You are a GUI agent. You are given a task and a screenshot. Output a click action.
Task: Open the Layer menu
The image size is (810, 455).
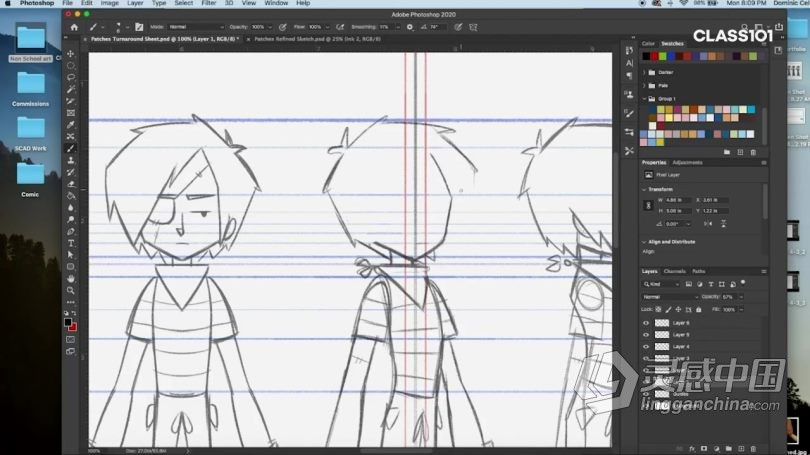[135, 3]
